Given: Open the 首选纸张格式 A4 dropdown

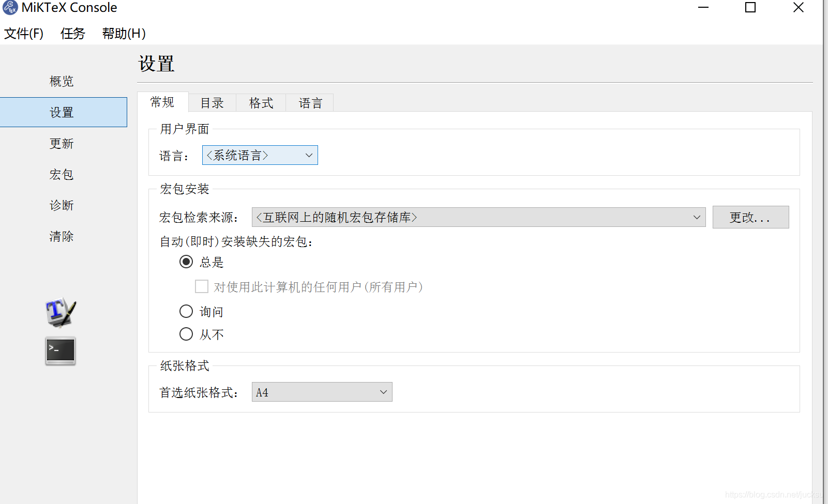Looking at the screenshot, I should coord(322,392).
